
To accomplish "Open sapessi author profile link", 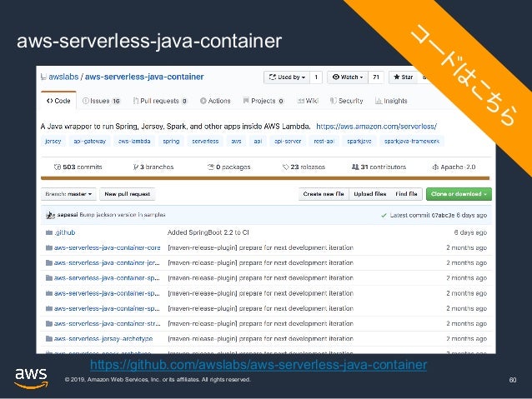I will tap(68, 215).
